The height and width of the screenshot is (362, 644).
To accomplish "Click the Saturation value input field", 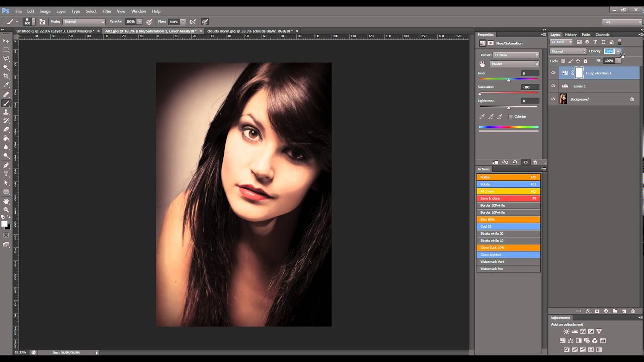I will point(530,87).
